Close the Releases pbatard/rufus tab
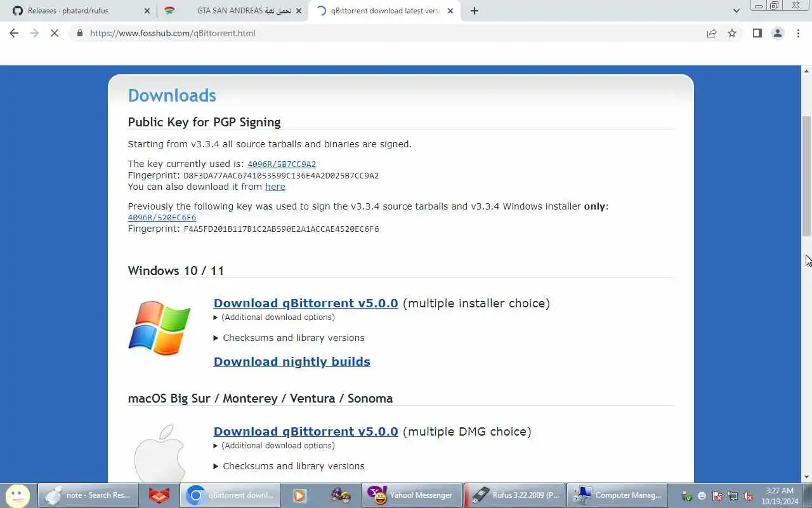This screenshot has width=812, height=508. 147,11
